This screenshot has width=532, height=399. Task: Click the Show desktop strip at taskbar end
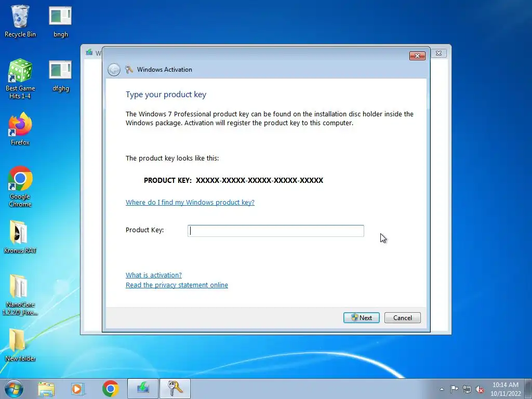pyautogui.click(x=528, y=389)
